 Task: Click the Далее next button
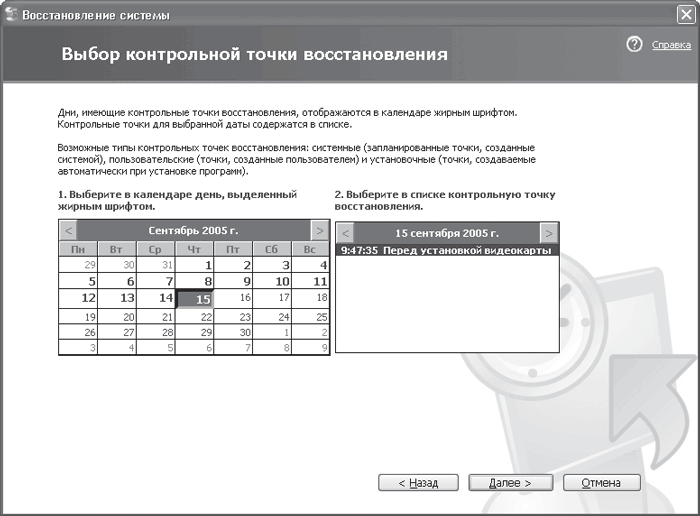[510, 483]
